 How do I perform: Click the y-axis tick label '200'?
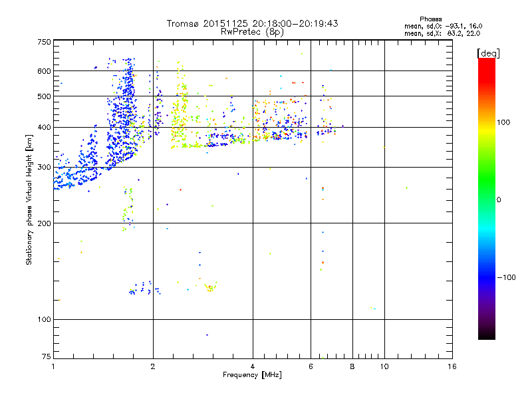pos(44,223)
